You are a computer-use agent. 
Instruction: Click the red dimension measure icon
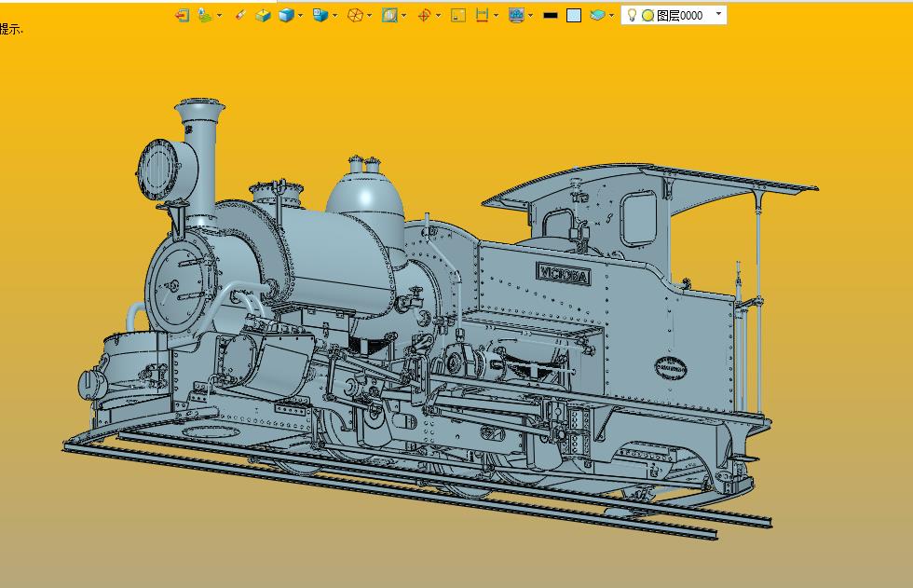[x=482, y=15]
